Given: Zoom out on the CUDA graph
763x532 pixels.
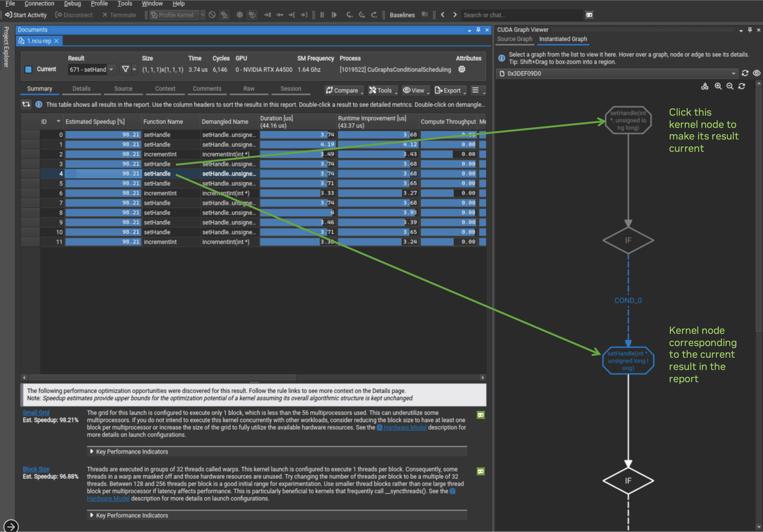Looking at the screenshot, I should coord(730,86).
